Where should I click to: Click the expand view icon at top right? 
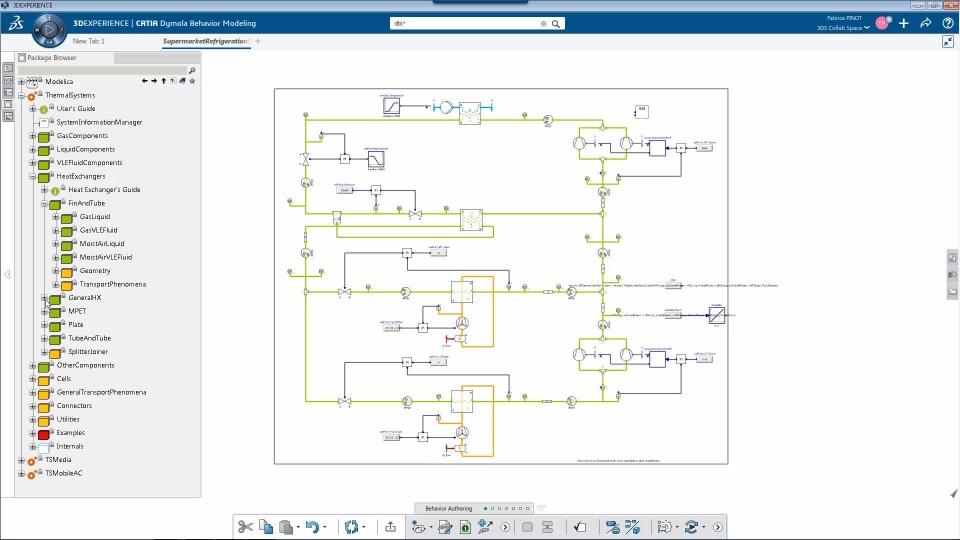coord(948,42)
